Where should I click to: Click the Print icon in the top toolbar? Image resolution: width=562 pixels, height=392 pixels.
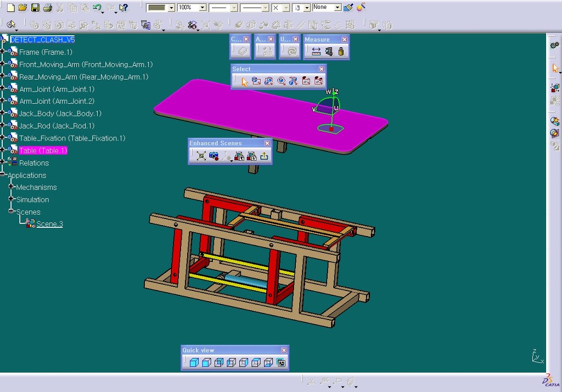pyautogui.click(x=47, y=8)
